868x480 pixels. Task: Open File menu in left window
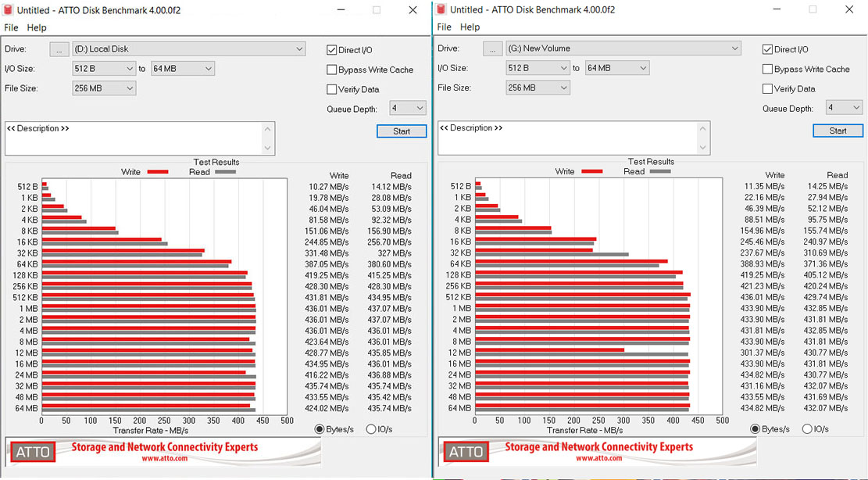coord(11,27)
